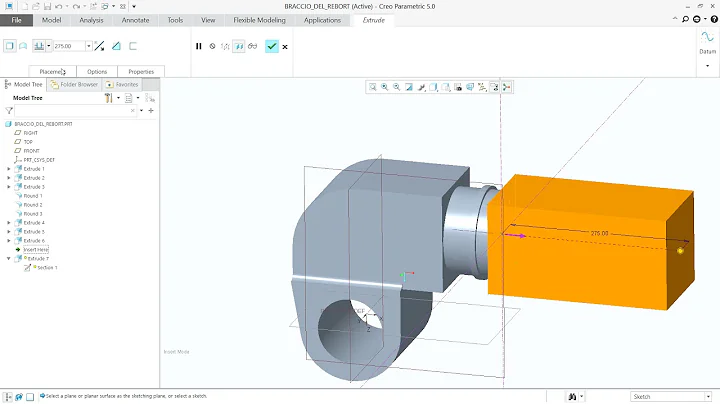Click verify mode glasses icon
Viewport: 720px width, 404px height.
pyautogui.click(x=253, y=46)
